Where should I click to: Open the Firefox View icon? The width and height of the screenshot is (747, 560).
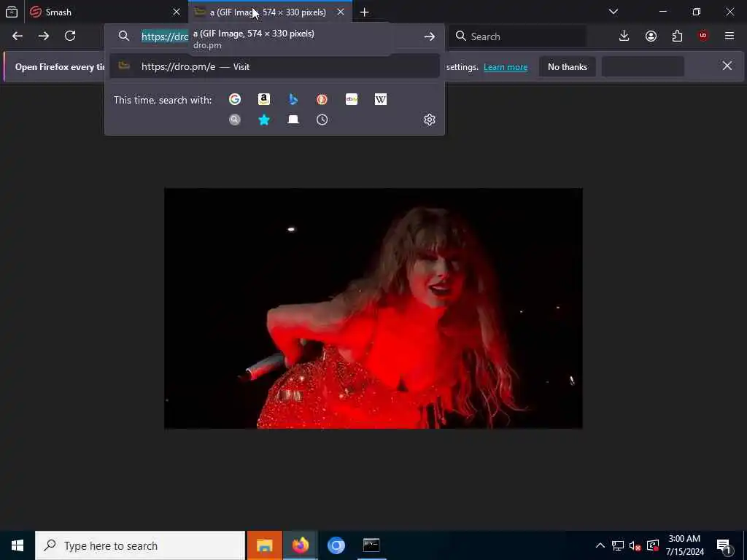click(x=12, y=12)
